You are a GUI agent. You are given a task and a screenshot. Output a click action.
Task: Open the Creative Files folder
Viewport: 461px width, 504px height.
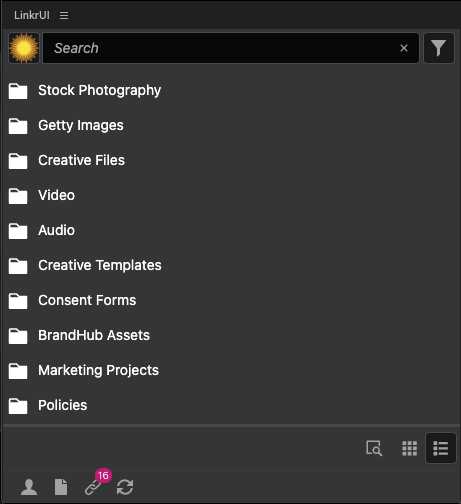(81, 160)
